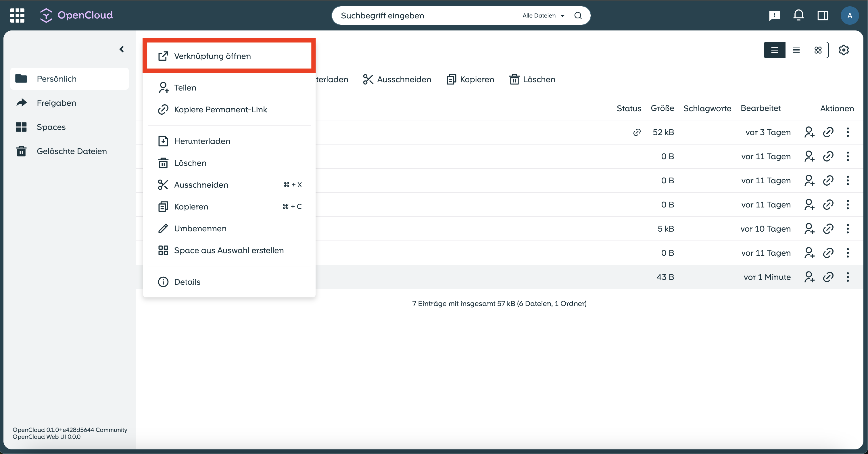Click link status icon on 52 kB row
Viewport: 868px width, 454px height.
pos(637,132)
